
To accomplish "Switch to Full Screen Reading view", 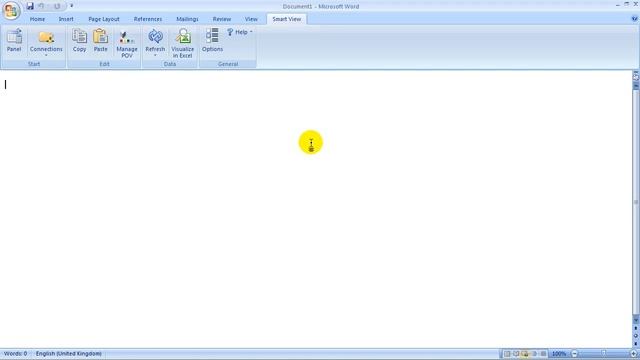I will (516, 354).
